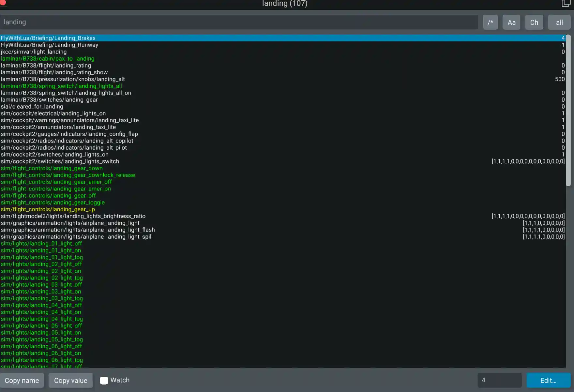Select sim/lights/landing_05_light_off command
Viewport: 574px width, 392px height.
(283, 325)
